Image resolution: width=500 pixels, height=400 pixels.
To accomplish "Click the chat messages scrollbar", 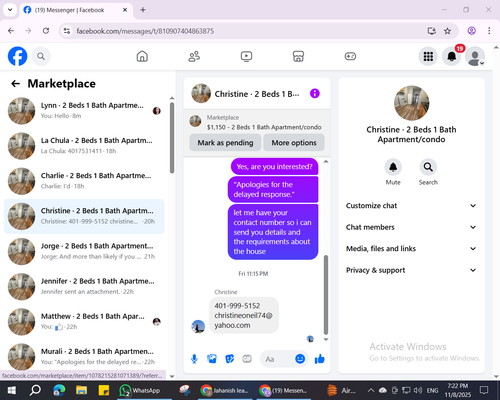I will pos(326,295).
